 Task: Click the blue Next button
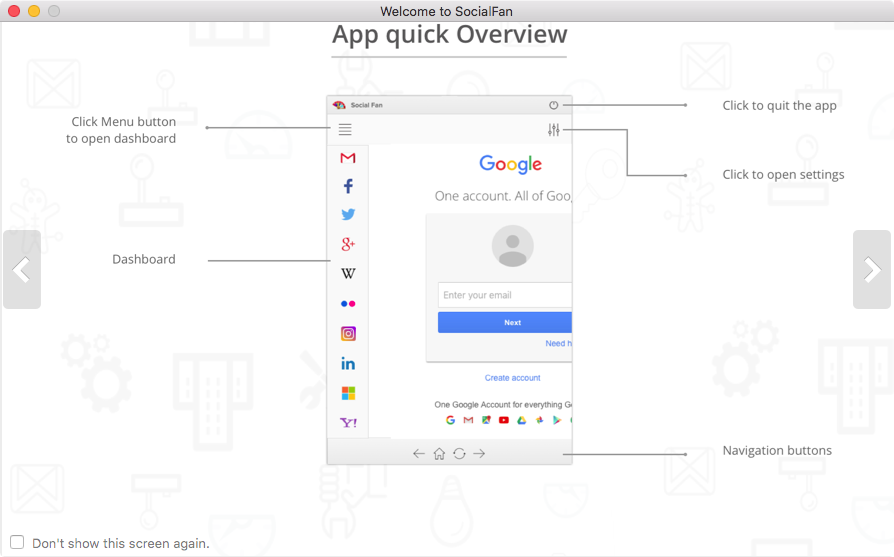pyautogui.click(x=505, y=322)
